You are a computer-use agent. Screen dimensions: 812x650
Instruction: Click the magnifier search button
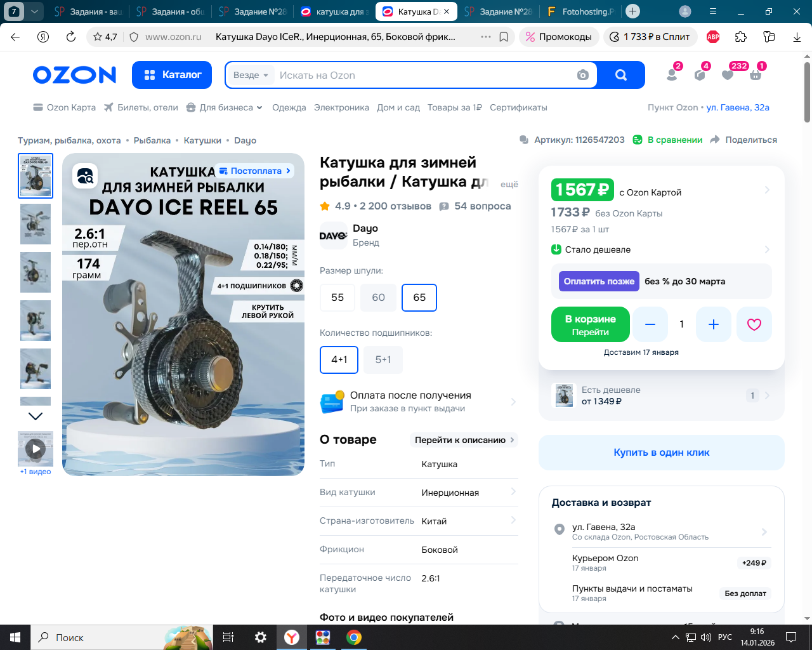click(621, 75)
